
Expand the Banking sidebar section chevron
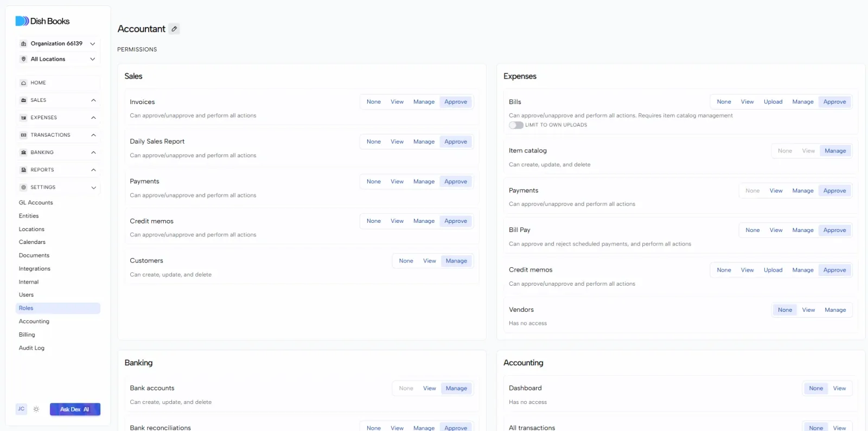coord(93,152)
